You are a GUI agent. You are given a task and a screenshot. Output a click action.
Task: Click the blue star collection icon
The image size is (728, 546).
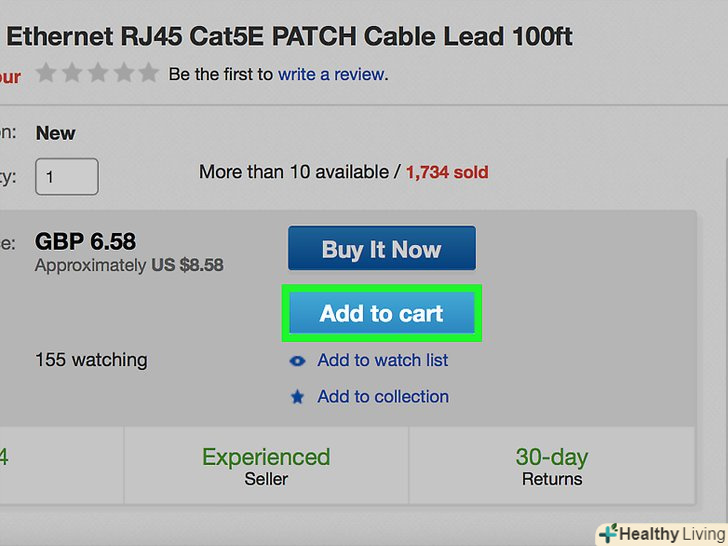point(297,397)
